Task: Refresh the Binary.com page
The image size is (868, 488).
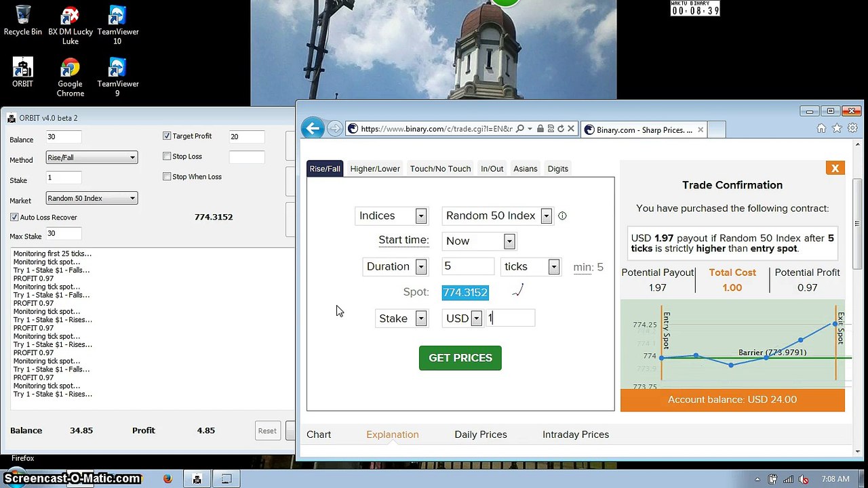Action: coord(561,129)
